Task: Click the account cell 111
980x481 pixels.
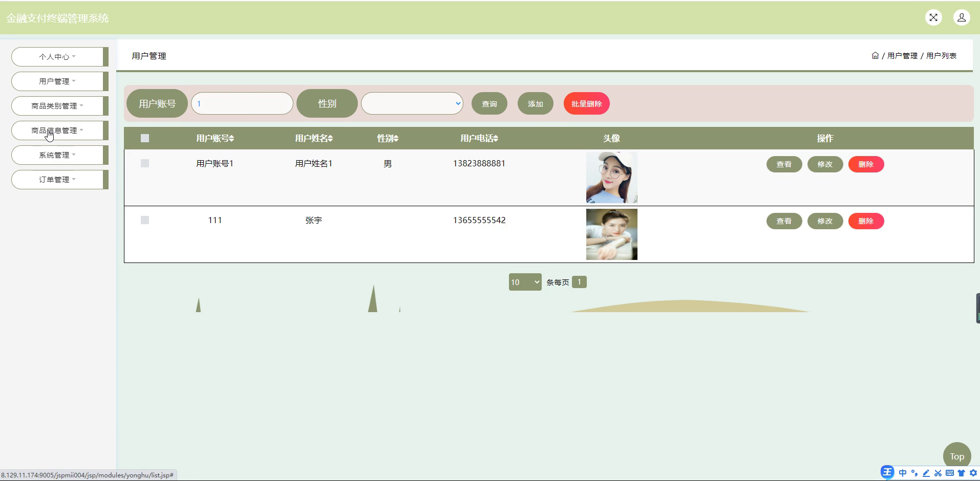Action: tap(215, 220)
